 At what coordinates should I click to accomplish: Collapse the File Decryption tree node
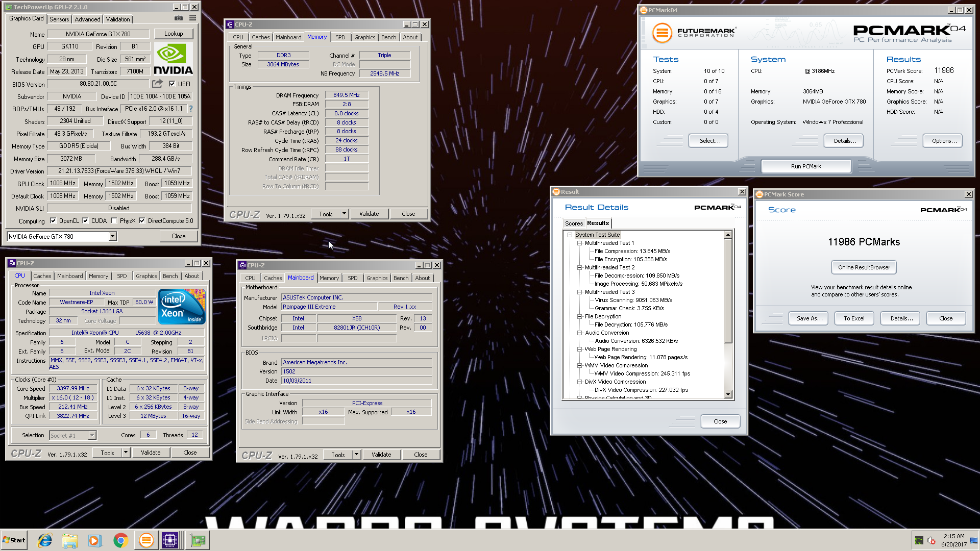click(x=580, y=317)
